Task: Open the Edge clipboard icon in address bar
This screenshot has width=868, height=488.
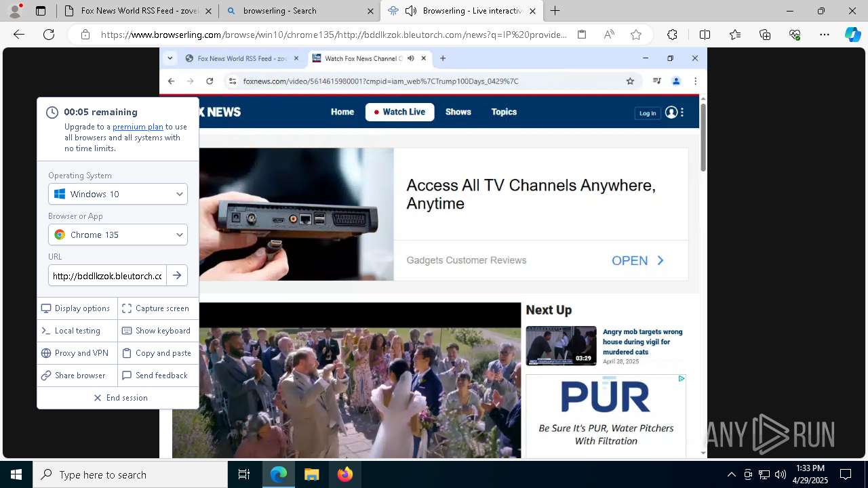Action: 582,35
